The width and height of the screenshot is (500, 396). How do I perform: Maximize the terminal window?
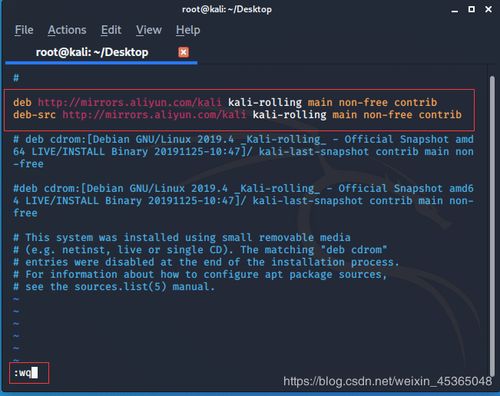coord(471,9)
